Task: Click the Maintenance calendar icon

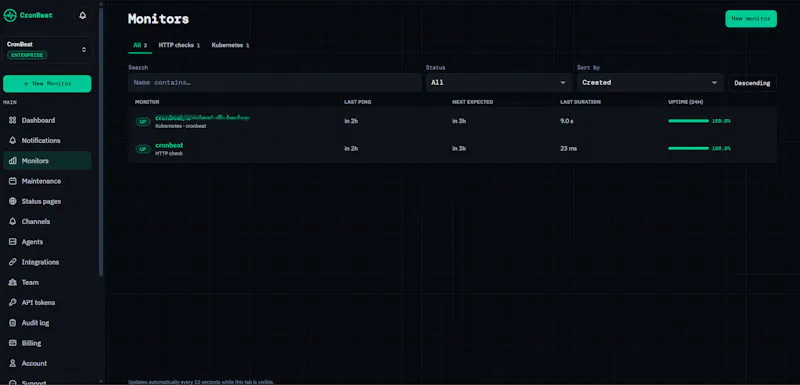Action: pyautogui.click(x=13, y=181)
